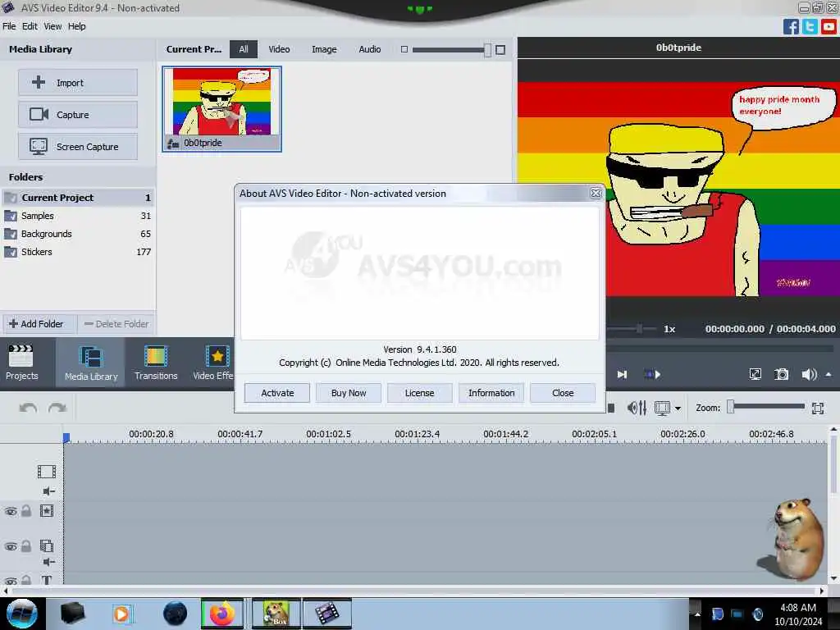Click Buy Now in About dialog
Image resolution: width=840 pixels, height=630 pixels.
(x=349, y=393)
